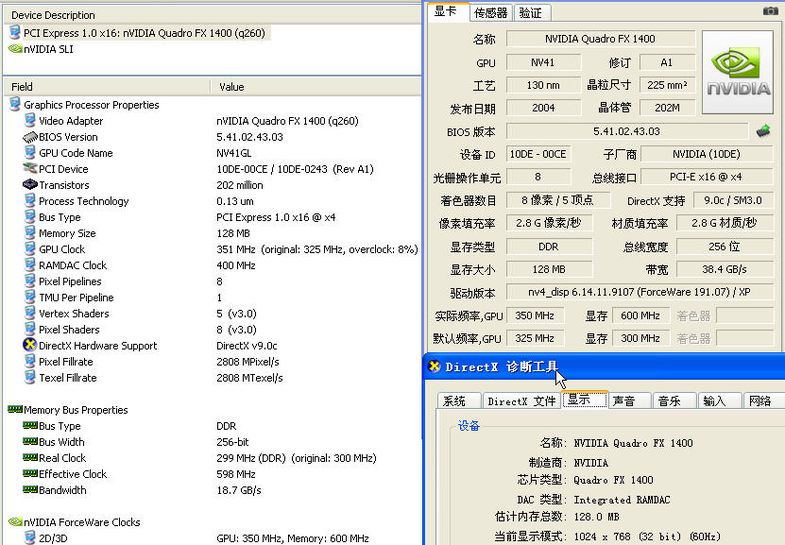This screenshot has height=545, width=785.
Task: Click the Video Adapter row icon
Action: tap(30, 121)
